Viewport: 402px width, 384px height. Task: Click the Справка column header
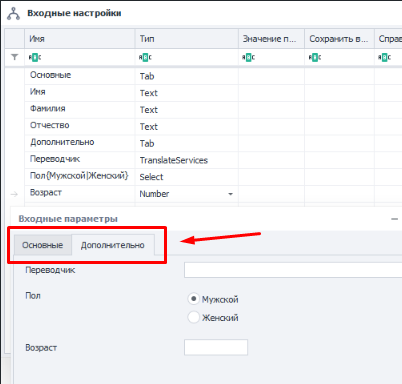point(388,39)
